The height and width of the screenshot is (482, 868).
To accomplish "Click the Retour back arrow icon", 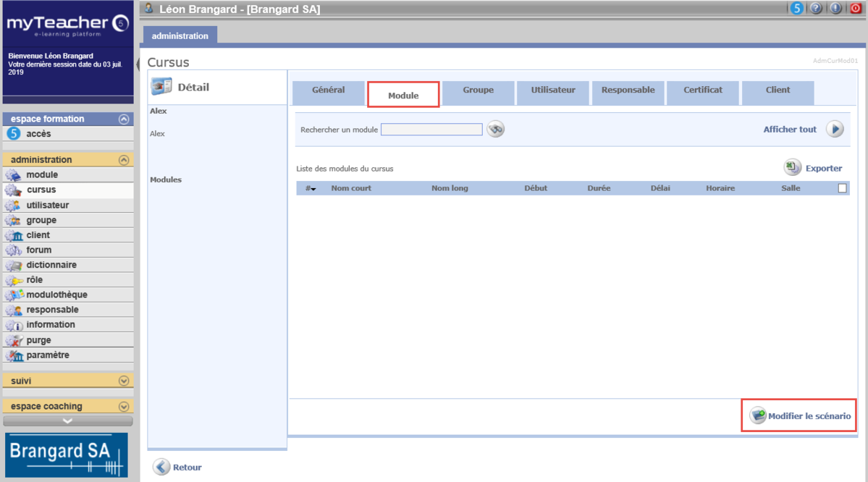I will point(161,467).
